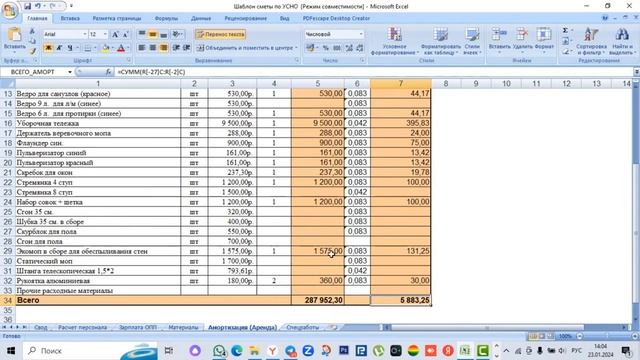The height and width of the screenshot is (360, 640).
Task: Switch to the Разметка страницы tab
Action: click(117, 18)
